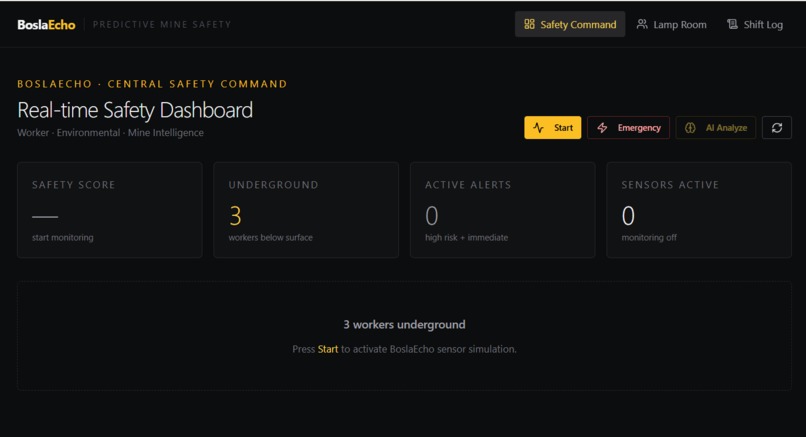Image resolution: width=806 pixels, height=437 pixels.
Task: Switch to the Safety Command tab
Action: 570,24
